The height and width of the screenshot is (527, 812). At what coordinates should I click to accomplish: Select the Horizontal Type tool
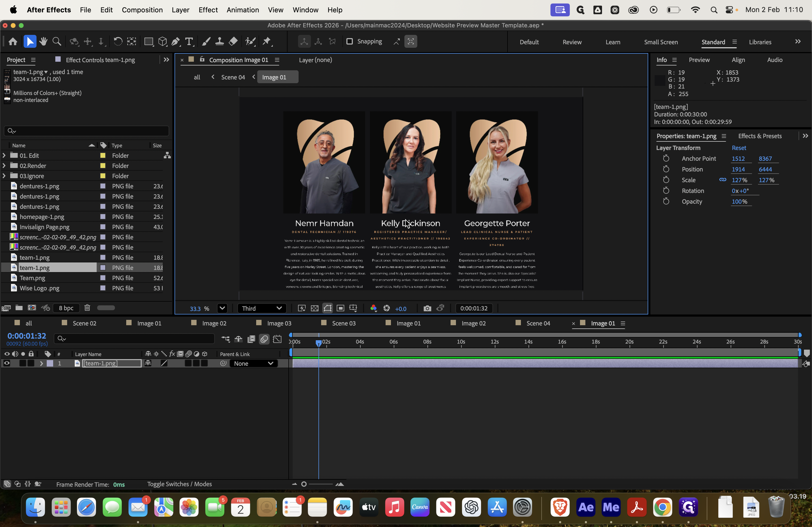189,42
